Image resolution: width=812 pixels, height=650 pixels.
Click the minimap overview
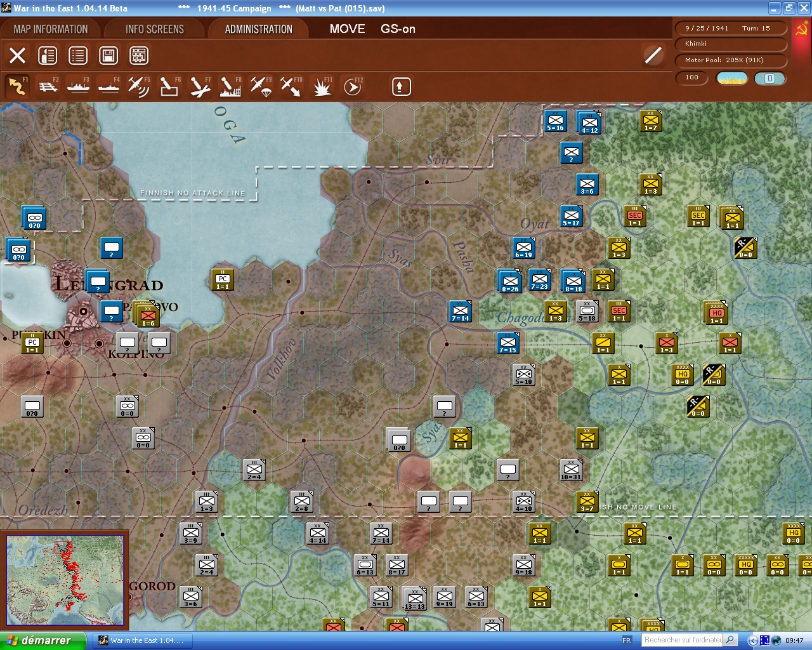click(65, 580)
